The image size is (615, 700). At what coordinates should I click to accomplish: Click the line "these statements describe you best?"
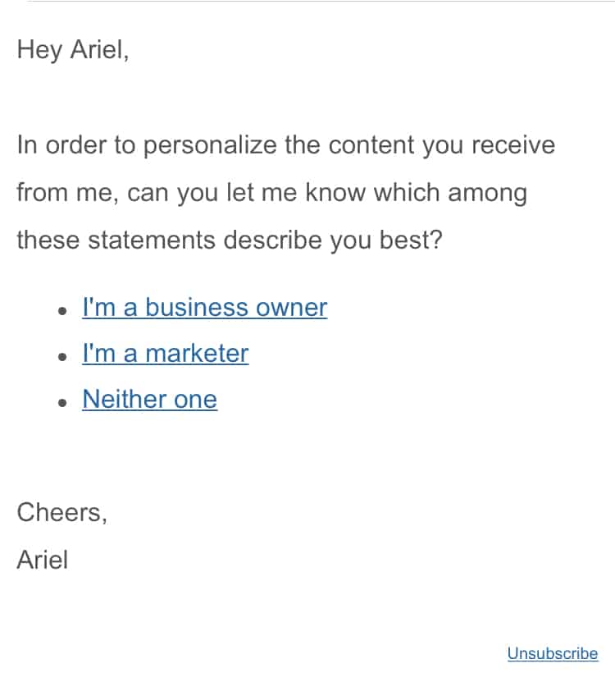(x=230, y=240)
